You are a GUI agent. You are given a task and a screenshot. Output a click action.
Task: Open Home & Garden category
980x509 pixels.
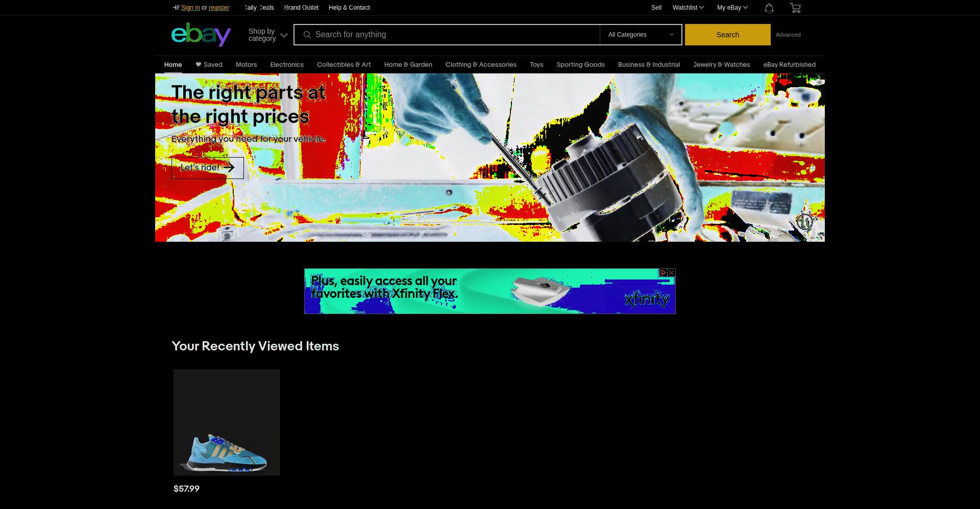[x=408, y=65]
